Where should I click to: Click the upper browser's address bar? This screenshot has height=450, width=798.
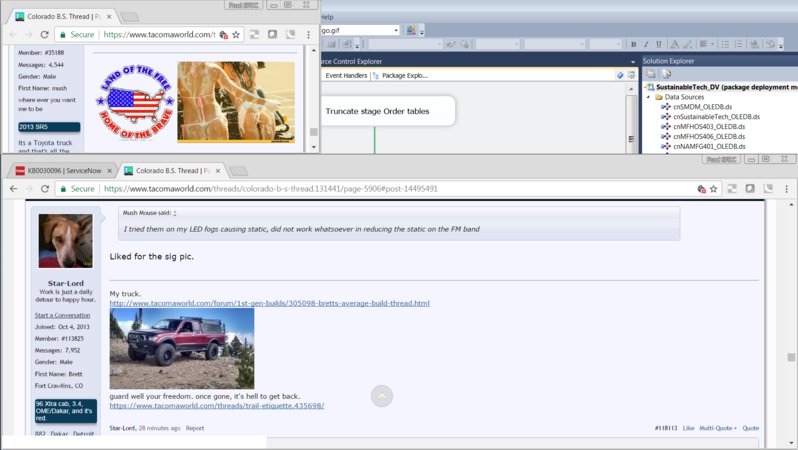click(x=159, y=35)
